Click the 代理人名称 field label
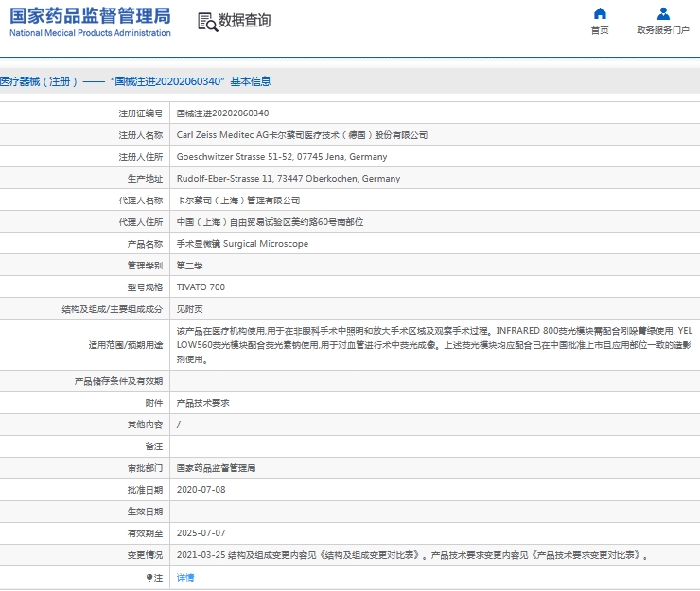This screenshot has height=591, width=700. 141,200
